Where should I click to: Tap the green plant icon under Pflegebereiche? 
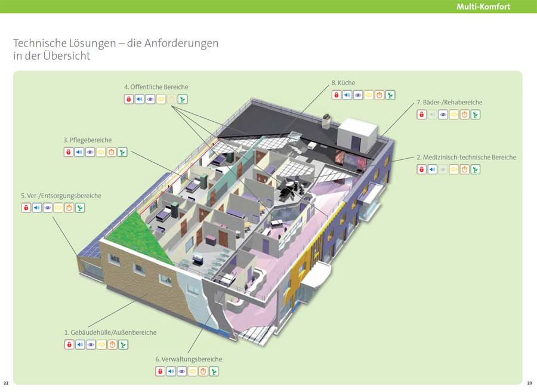[x=122, y=152]
